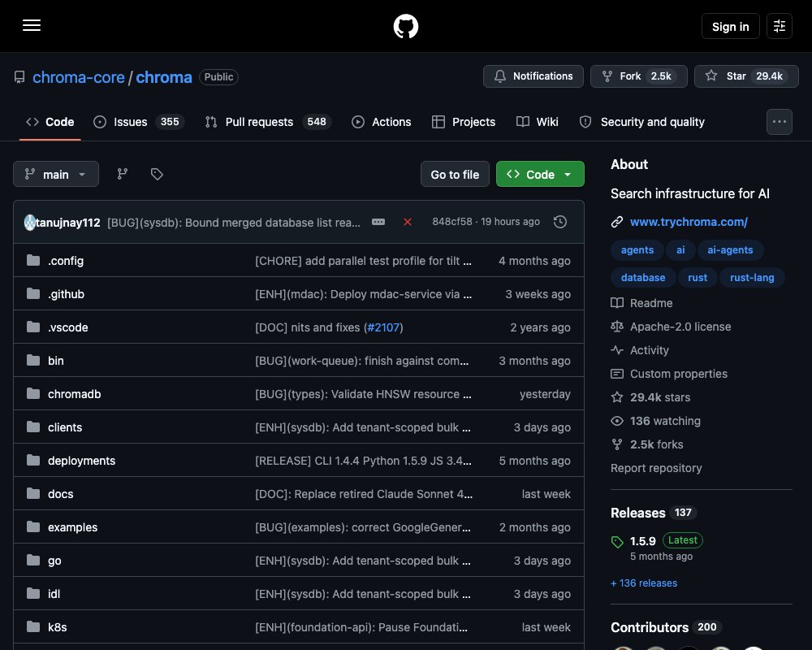Click the Go to file button
This screenshot has height=650, width=812.
point(455,175)
